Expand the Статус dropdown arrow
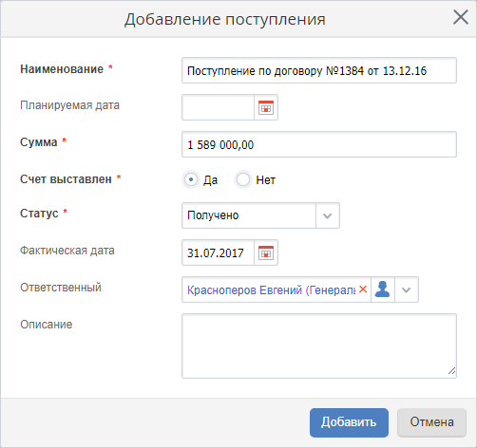The image size is (477, 448). [x=328, y=215]
